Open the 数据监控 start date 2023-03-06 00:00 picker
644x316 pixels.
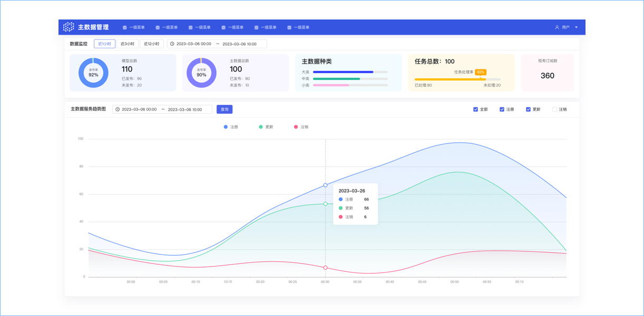194,44
